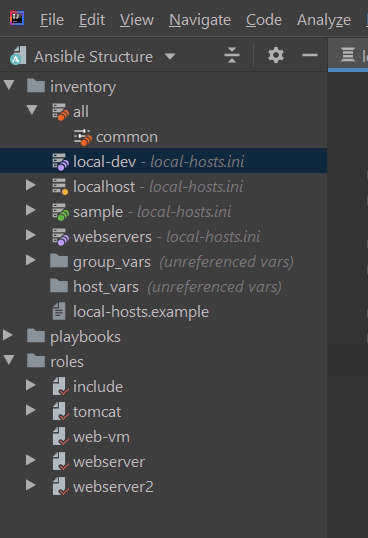The width and height of the screenshot is (368, 538).
Task: Open the Edit menu
Action: pyautogui.click(x=92, y=20)
